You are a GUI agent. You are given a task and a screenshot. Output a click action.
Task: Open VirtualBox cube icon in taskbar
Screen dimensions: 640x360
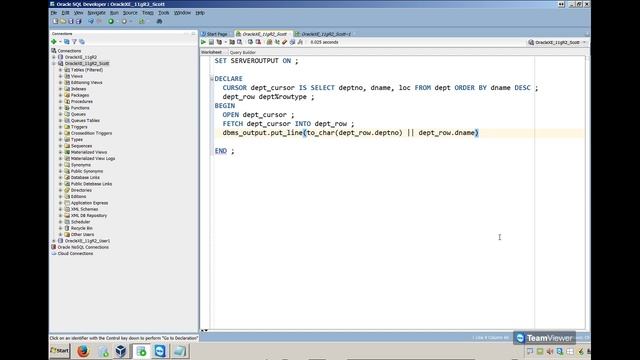(121, 351)
